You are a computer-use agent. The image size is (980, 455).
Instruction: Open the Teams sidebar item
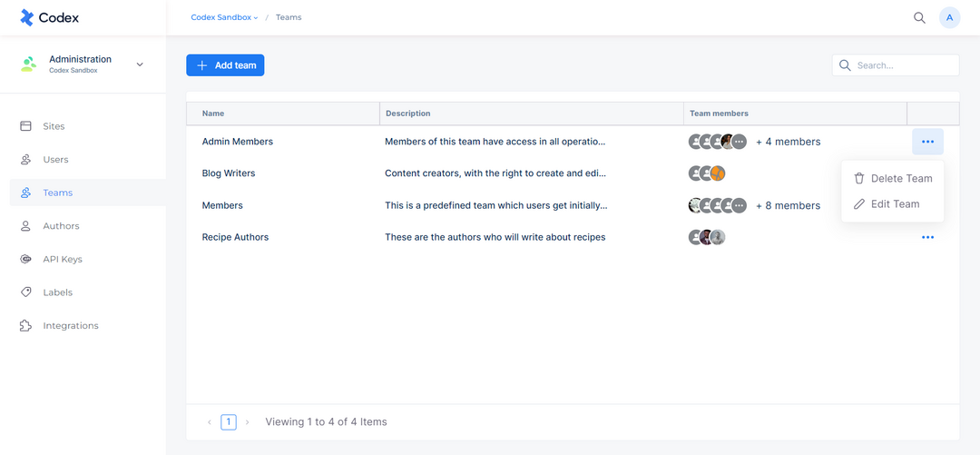[x=87, y=193]
